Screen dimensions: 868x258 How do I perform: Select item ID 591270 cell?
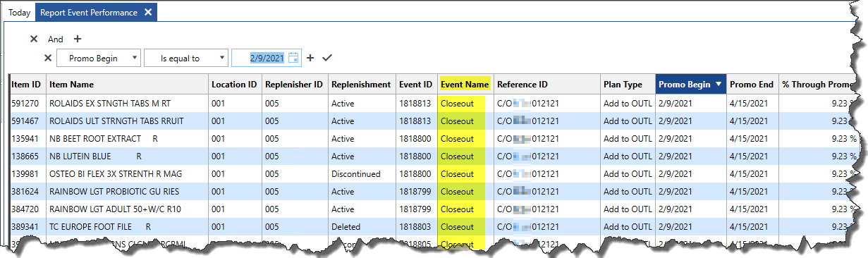(x=27, y=104)
